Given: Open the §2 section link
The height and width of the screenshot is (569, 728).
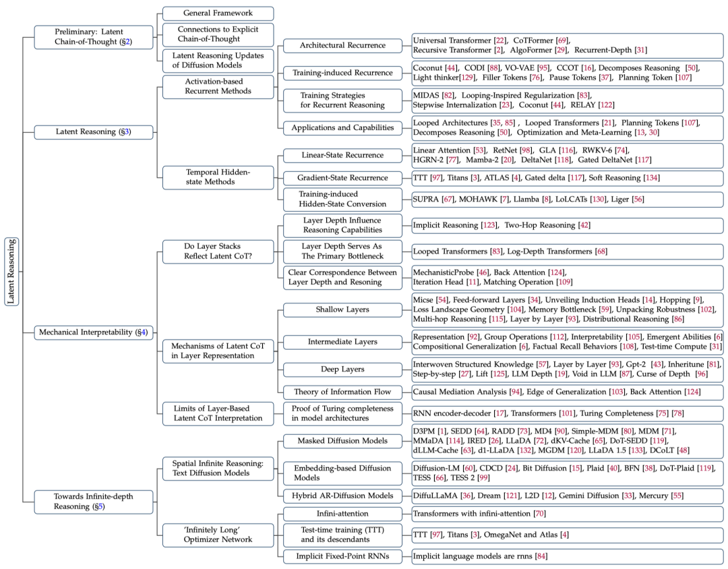Looking at the screenshot, I should point(126,42).
